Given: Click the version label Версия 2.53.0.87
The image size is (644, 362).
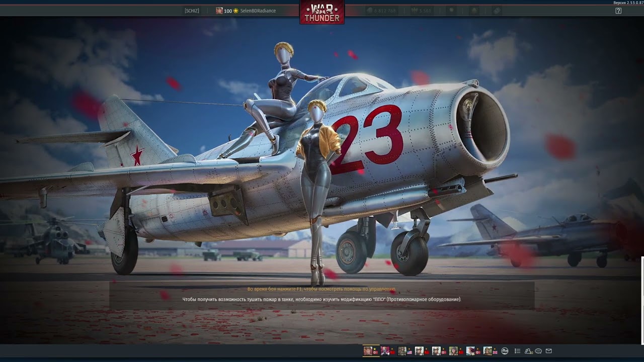Looking at the screenshot, I should (628, 3).
